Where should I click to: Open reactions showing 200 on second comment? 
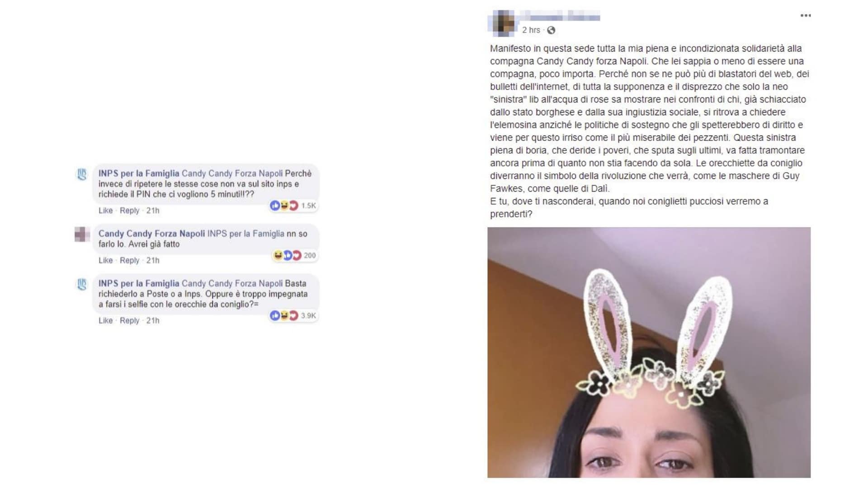[x=295, y=255]
